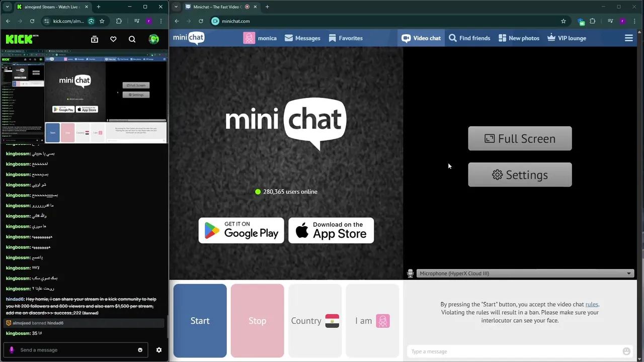Bookmark minichat.com with the star icon
Viewport: 644px width, 362px height.
click(563, 21)
